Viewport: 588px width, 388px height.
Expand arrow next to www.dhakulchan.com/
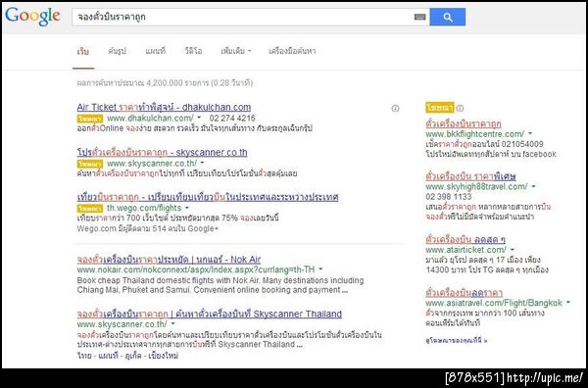(x=199, y=118)
